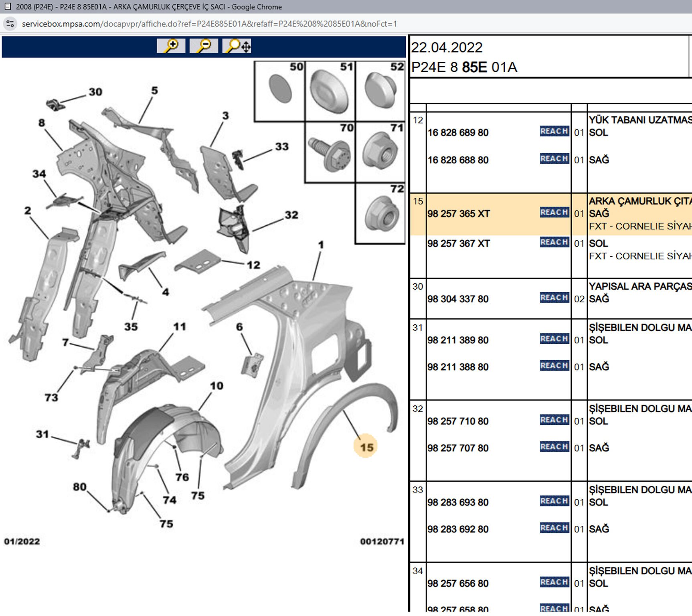Viewport: 692px width, 616px height.
Task: Click REACH badge for part 98 283 692 80
Action: [554, 528]
